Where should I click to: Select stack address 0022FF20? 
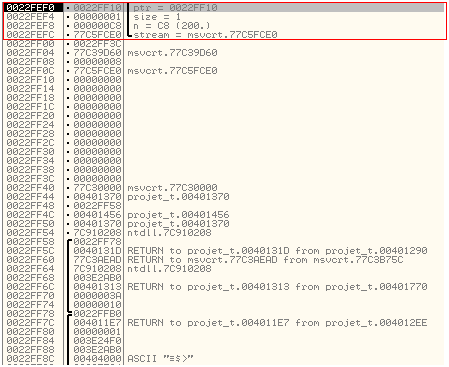[30, 116]
